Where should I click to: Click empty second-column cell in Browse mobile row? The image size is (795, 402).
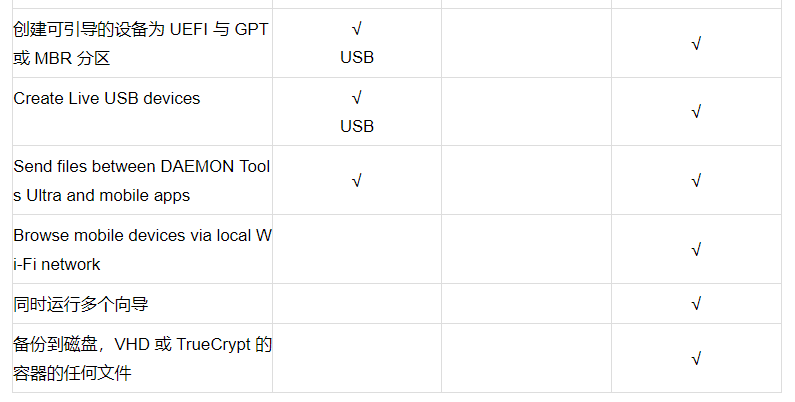click(x=357, y=249)
